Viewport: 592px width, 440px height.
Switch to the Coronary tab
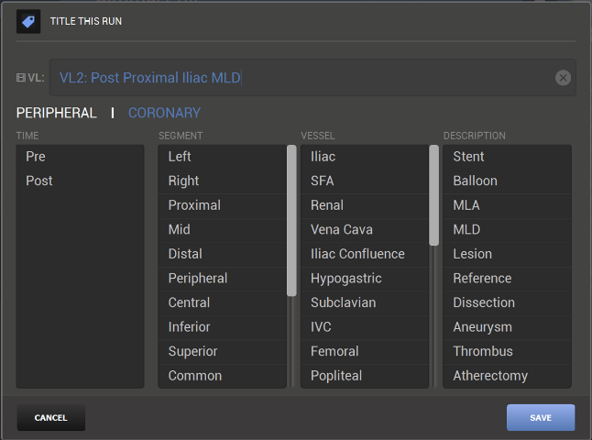point(164,113)
